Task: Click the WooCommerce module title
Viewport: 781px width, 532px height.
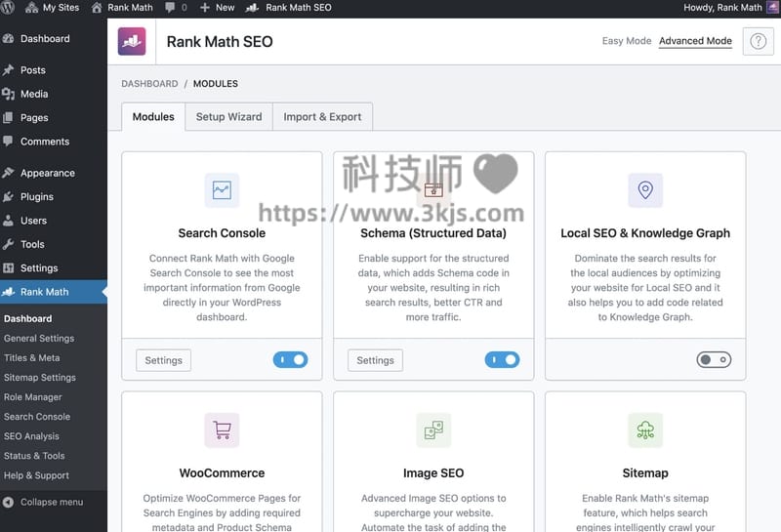Action: [222, 473]
